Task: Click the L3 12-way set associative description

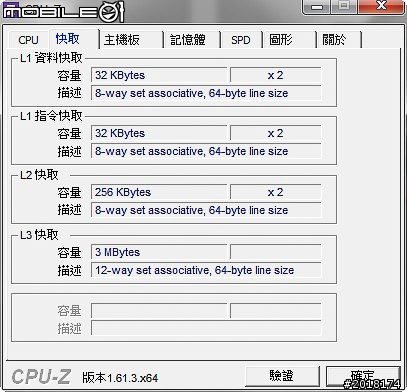Action: pyautogui.click(x=206, y=270)
